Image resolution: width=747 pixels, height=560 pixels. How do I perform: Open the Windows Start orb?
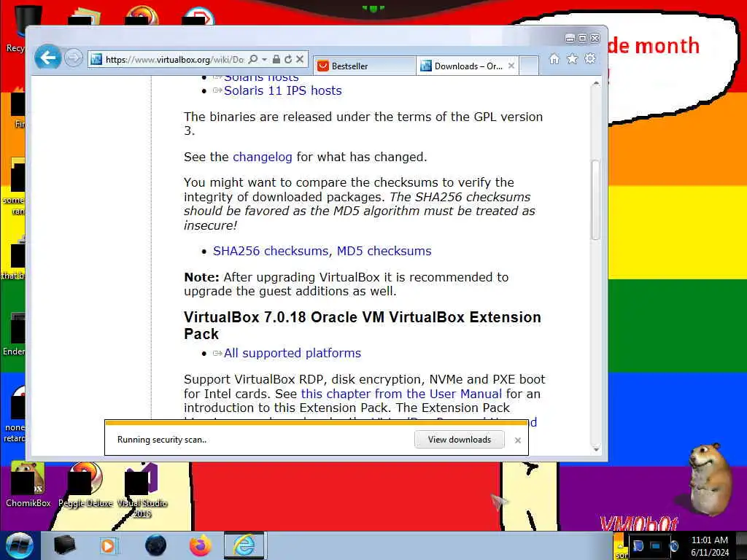point(20,545)
